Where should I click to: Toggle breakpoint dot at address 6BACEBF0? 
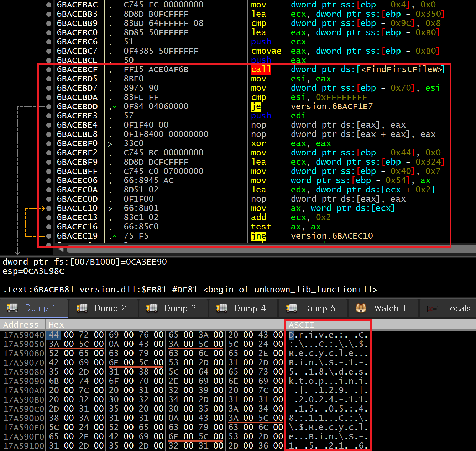click(x=49, y=144)
